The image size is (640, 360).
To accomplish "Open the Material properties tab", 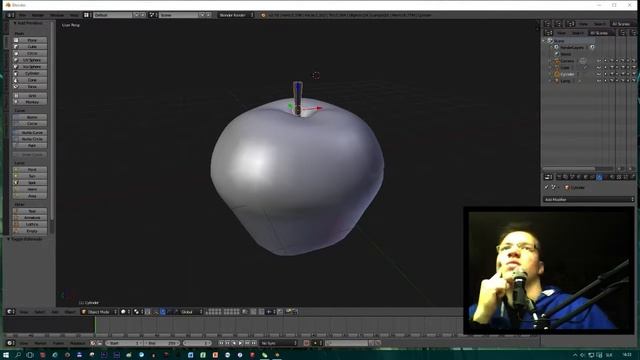I will pyautogui.click(x=612, y=177).
